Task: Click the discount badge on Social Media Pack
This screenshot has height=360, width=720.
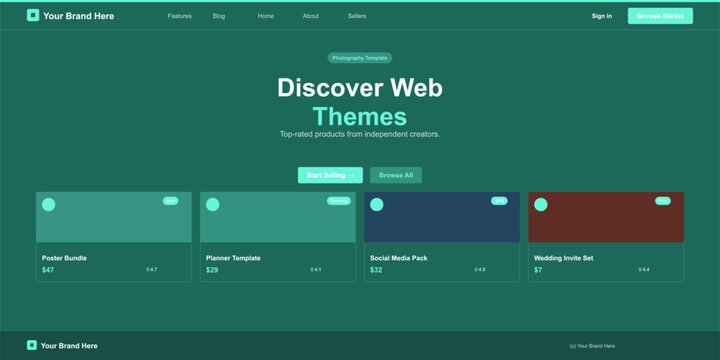Action: point(499,201)
